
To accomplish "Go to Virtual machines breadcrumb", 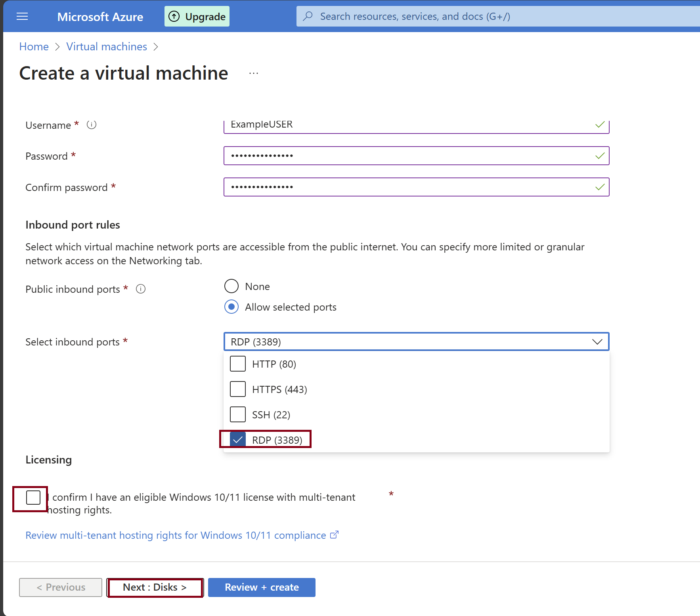I will pos(107,47).
